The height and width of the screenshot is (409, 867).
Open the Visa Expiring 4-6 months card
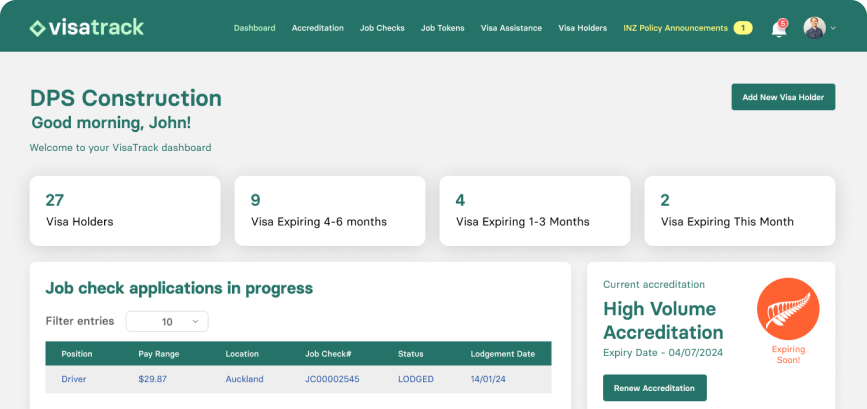tap(330, 211)
